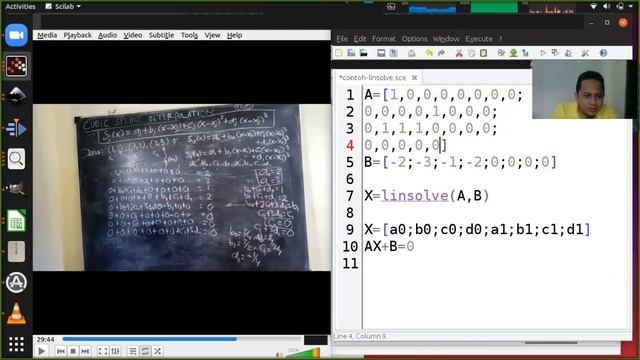Seek in the VLC progress bar
Image resolution: width=640 pixels, height=360 pixels.
point(182,339)
